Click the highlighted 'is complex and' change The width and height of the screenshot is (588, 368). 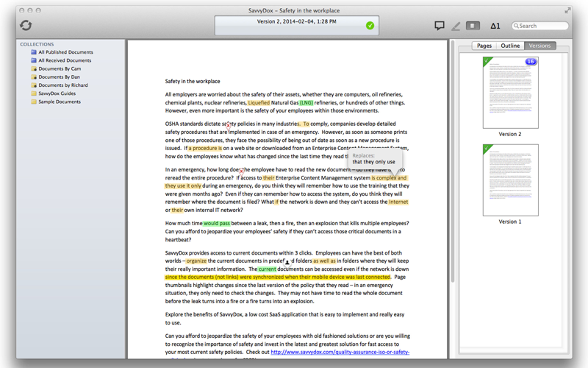[x=389, y=177]
